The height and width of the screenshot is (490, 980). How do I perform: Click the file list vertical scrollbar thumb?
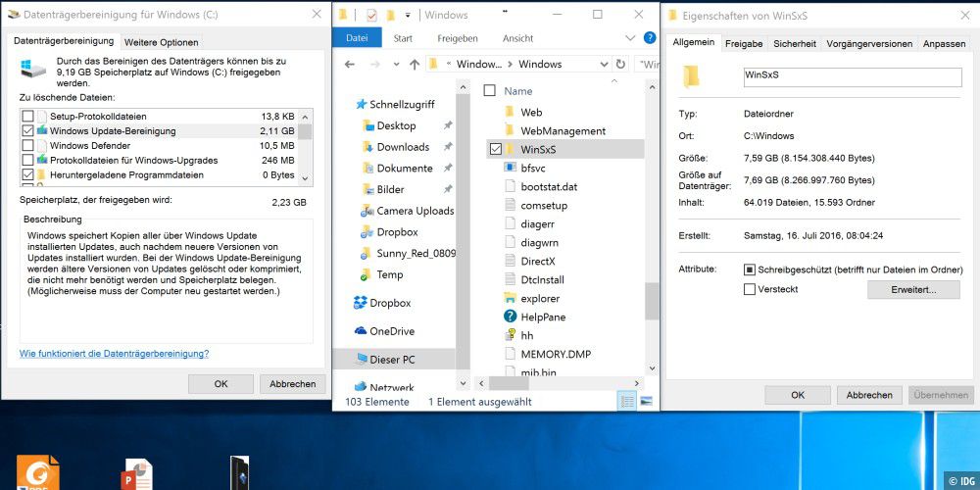(652, 301)
